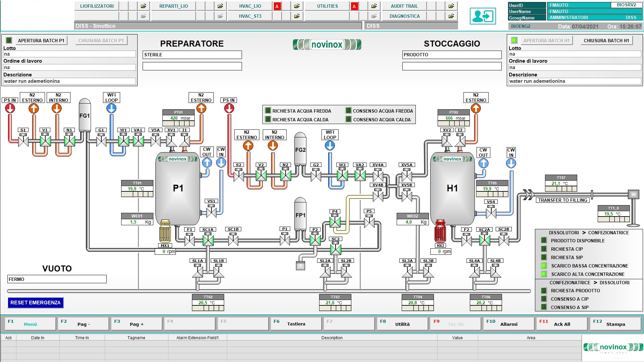Select green valve SC2A below H1
Image resolution: width=644 pixels, height=362 pixels.
(485, 239)
